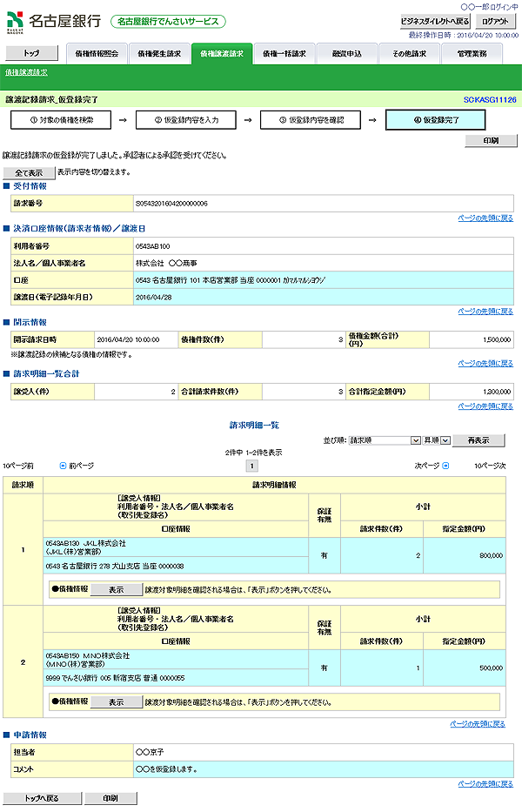
Task: Click 株式会社 ○○商事 corporate name
Action: (166, 264)
